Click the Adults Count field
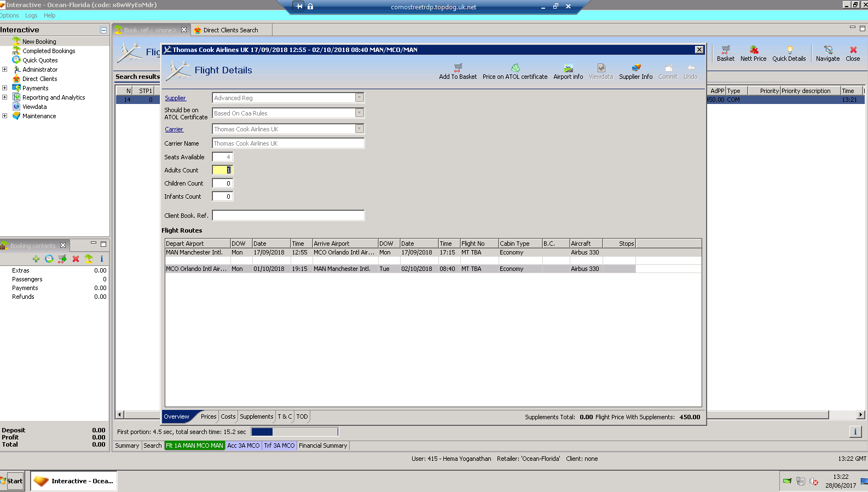The image size is (868, 492). 223,170
